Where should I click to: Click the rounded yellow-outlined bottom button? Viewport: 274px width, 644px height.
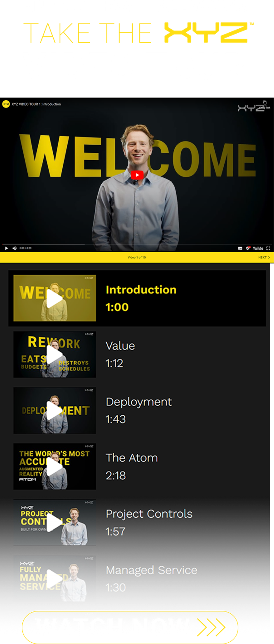tap(130, 627)
